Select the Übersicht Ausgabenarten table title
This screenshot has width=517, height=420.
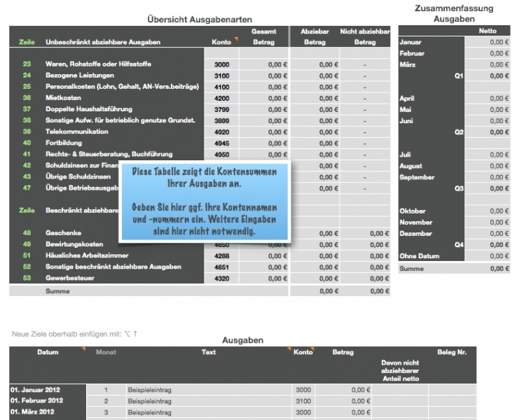pos(200,20)
